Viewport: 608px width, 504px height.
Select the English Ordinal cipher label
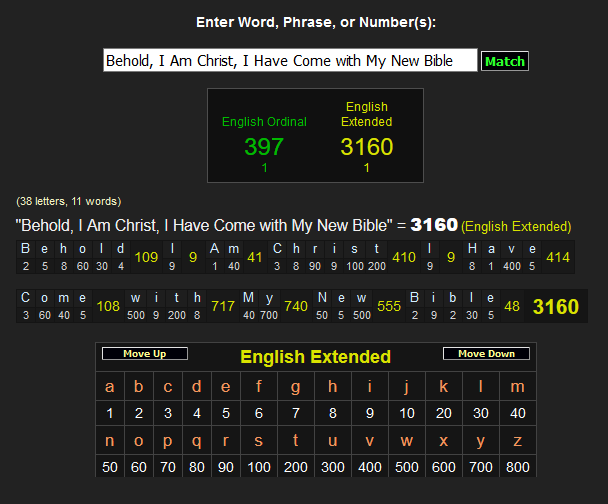[264, 122]
